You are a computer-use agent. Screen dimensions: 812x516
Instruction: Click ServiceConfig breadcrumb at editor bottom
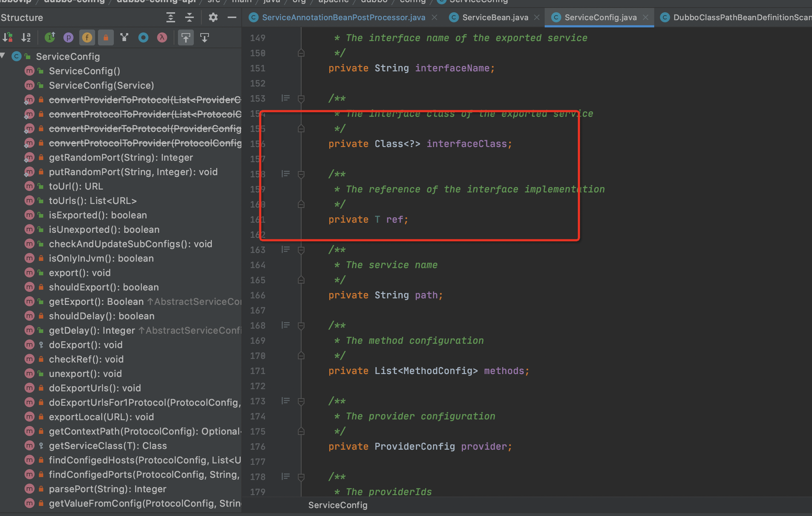tap(338, 505)
